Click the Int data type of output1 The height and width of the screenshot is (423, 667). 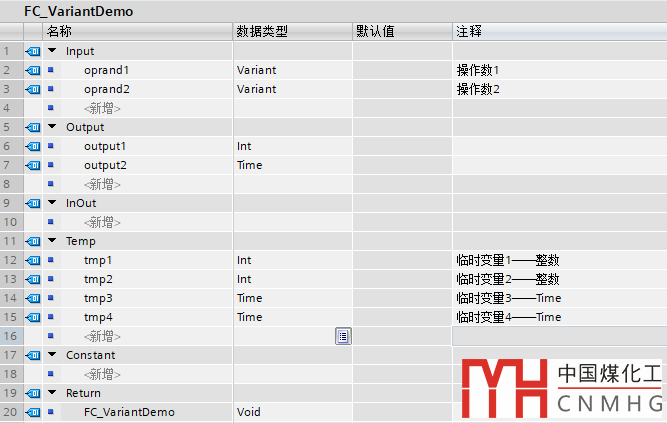[x=244, y=146]
